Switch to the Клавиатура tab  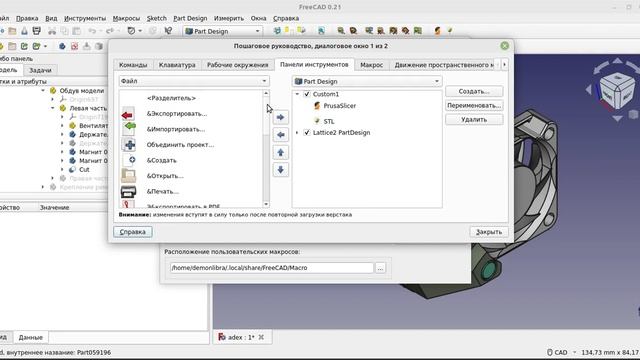[177, 65]
